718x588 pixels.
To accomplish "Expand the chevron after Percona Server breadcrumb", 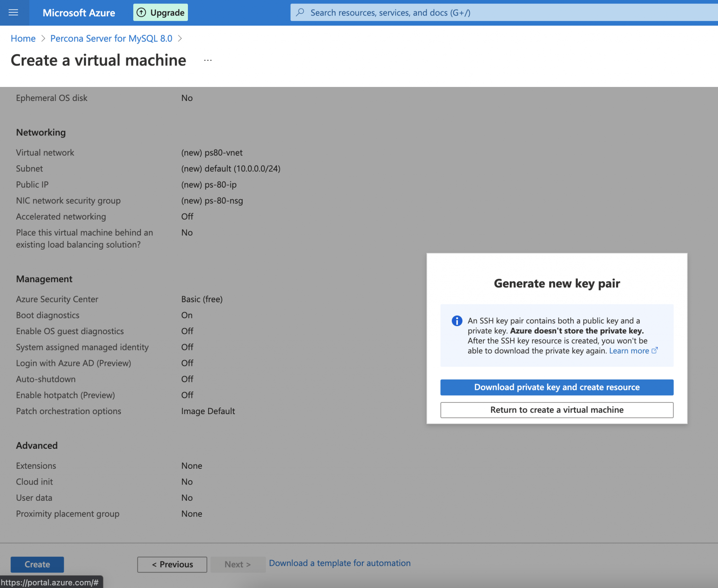I will point(180,39).
